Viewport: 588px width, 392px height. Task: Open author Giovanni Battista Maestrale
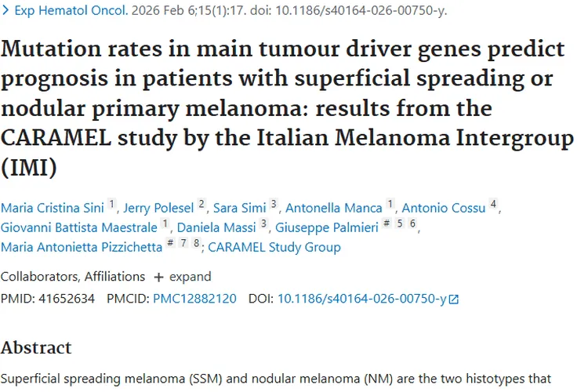[79, 227]
